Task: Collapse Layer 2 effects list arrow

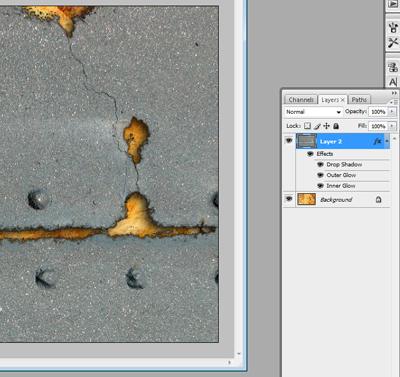Action: click(387, 141)
